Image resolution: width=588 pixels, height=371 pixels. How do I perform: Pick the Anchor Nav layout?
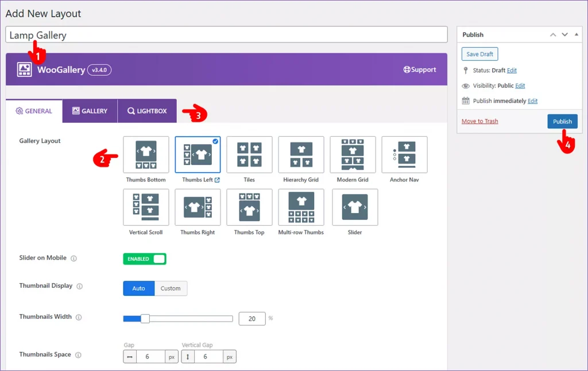click(x=404, y=154)
